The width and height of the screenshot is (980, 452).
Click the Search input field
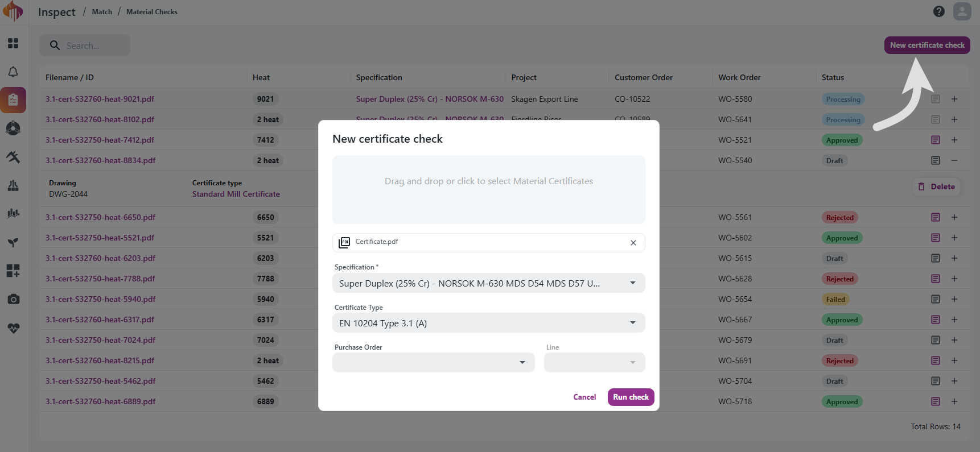pyautogui.click(x=85, y=45)
